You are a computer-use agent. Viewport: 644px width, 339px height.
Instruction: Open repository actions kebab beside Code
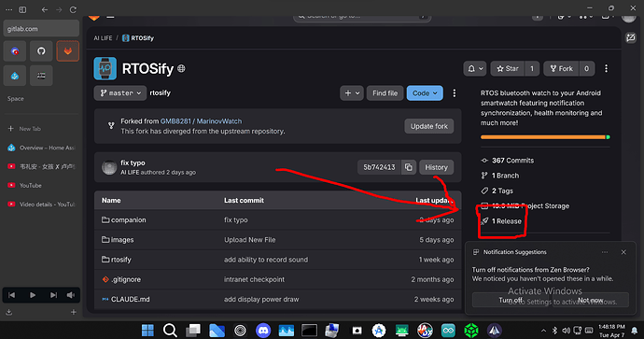(455, 93)
